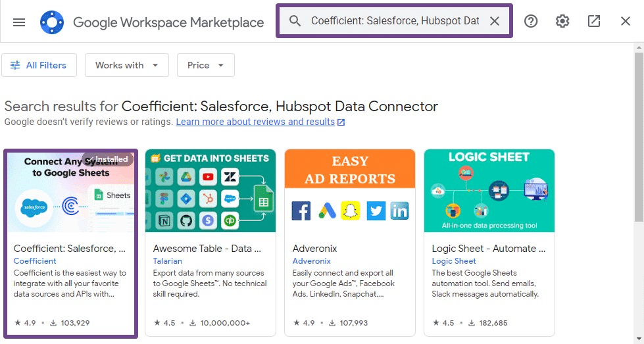This screenshot has height=344, width=644.
Task: Open Awesome Table app card image
Action: (x=211, y=191)
